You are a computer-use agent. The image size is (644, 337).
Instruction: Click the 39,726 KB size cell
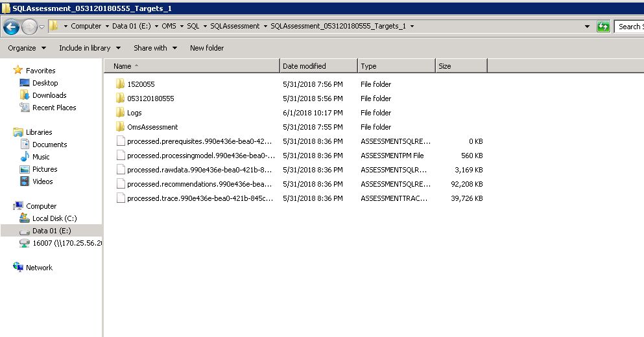pos(466,198)
